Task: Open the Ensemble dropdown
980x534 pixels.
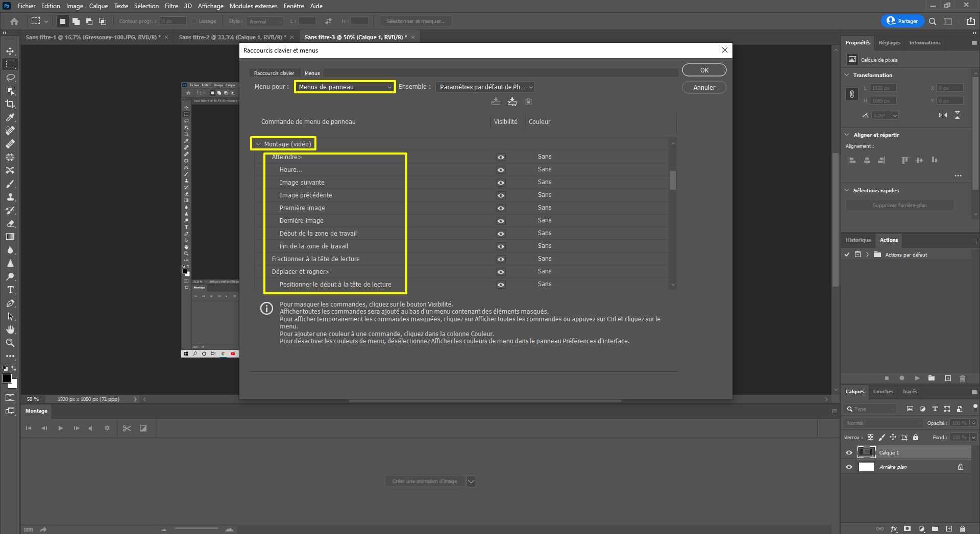Action: click(484, 87)
